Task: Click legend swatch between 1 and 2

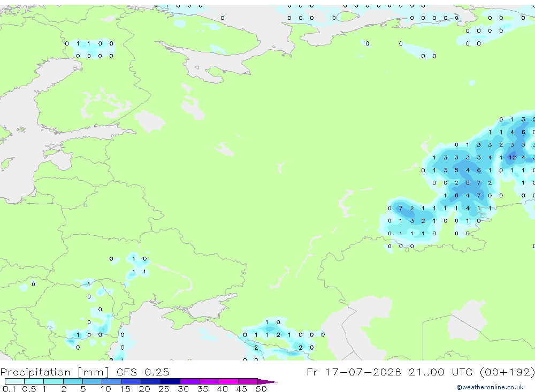Action: pos(53,381)
